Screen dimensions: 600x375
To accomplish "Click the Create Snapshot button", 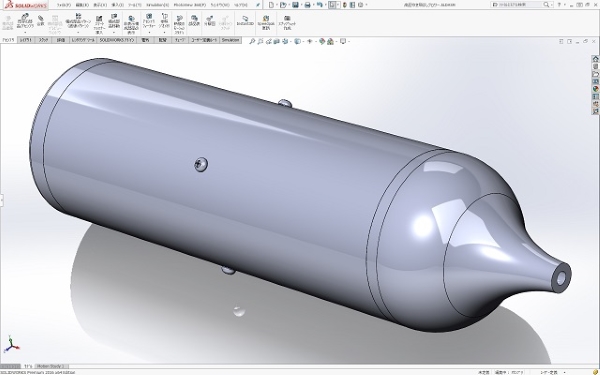I will pyautogui.click(x=287, y=23).
